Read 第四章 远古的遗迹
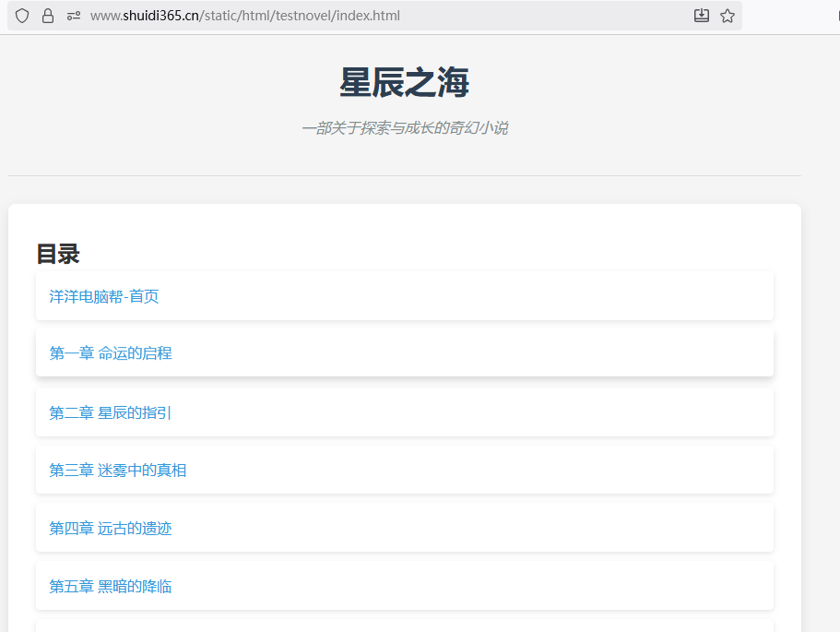Screen dimensions: 840x632 click(x=111, y=529)
